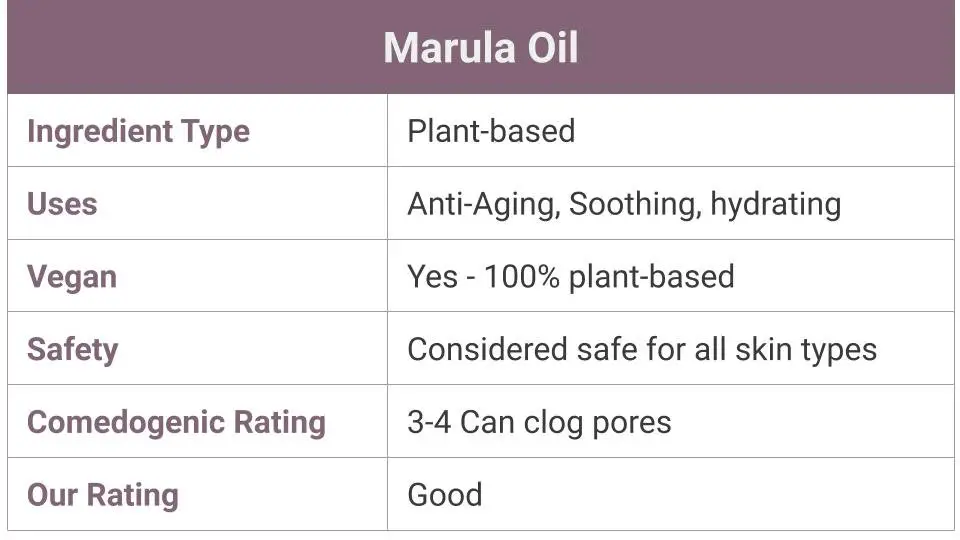
Task: Click the word Oil in the header
Action: point(553,47)
